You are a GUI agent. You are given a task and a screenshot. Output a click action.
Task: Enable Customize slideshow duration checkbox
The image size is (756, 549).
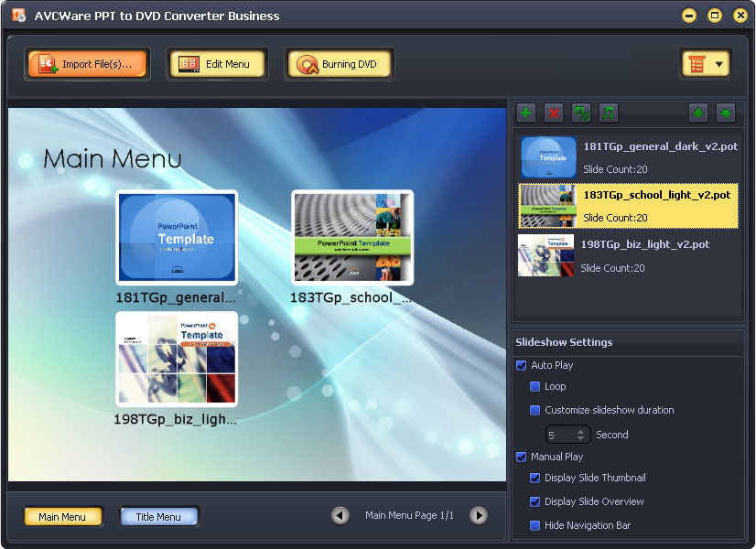535,410
